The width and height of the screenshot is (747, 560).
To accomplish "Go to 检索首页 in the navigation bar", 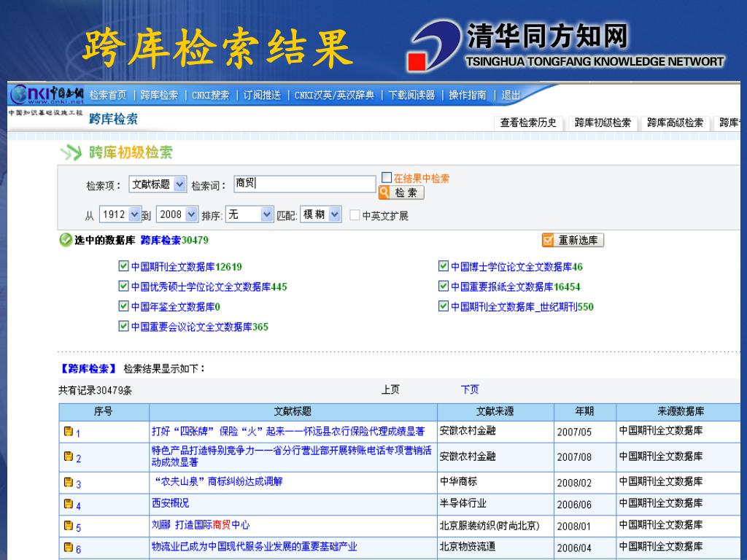I will pos(108,95).
